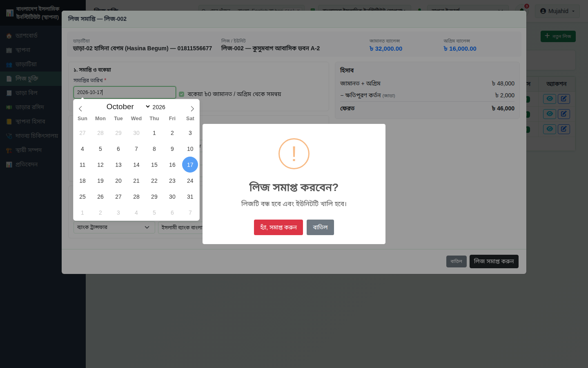Click the second row edit icon

coord(563,114)
